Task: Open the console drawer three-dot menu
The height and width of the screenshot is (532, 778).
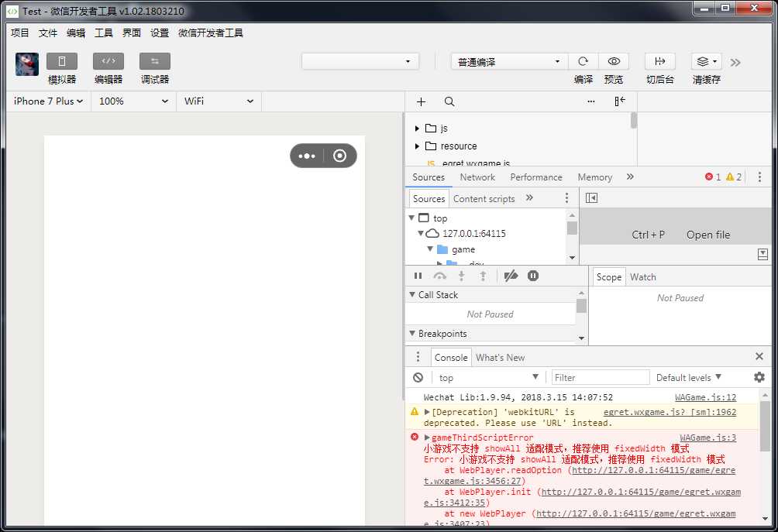Action: point(418,357)
